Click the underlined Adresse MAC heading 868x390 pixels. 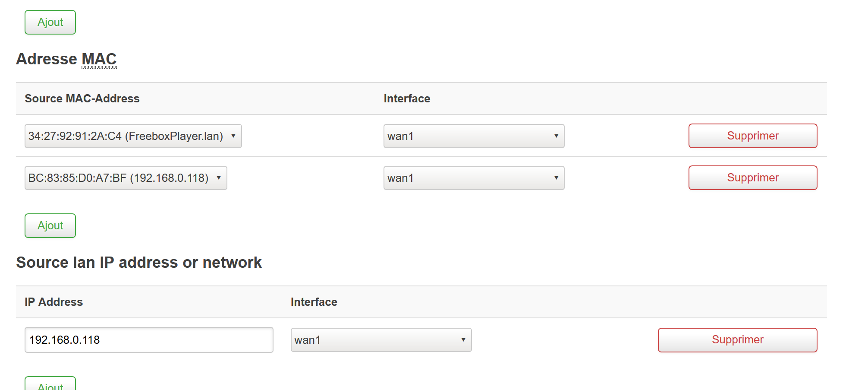[x=66, y=59]
